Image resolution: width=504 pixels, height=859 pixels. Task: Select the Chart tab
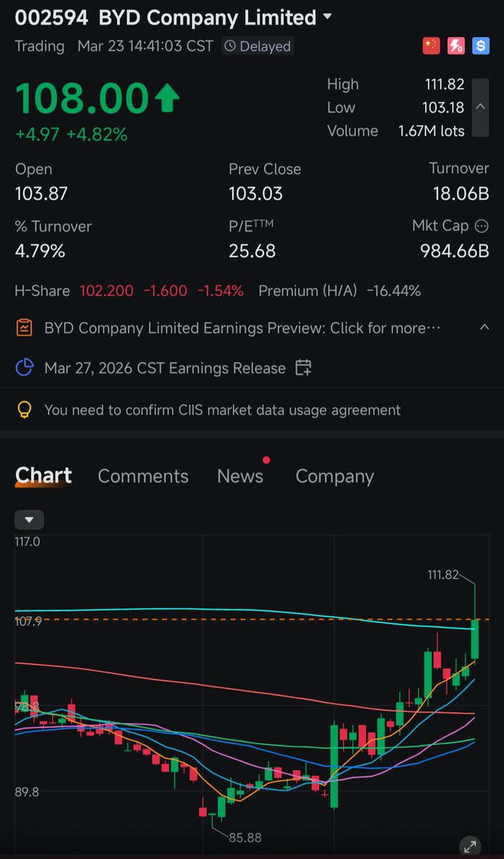point(44,476)
